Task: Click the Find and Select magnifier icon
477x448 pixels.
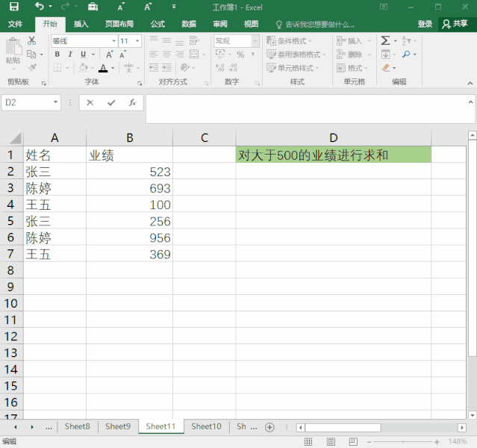Action: (x=406, y=55)
